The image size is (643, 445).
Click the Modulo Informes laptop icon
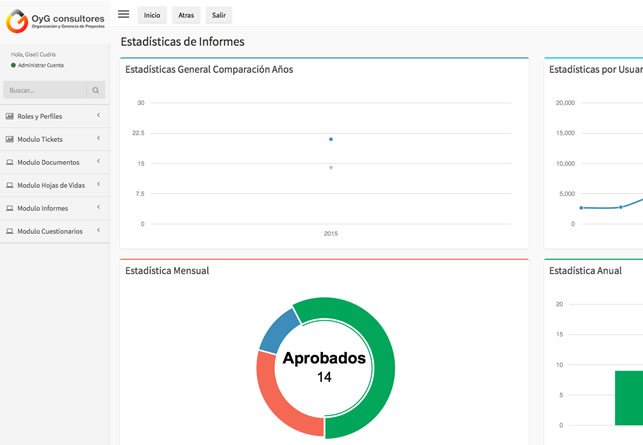10,208
